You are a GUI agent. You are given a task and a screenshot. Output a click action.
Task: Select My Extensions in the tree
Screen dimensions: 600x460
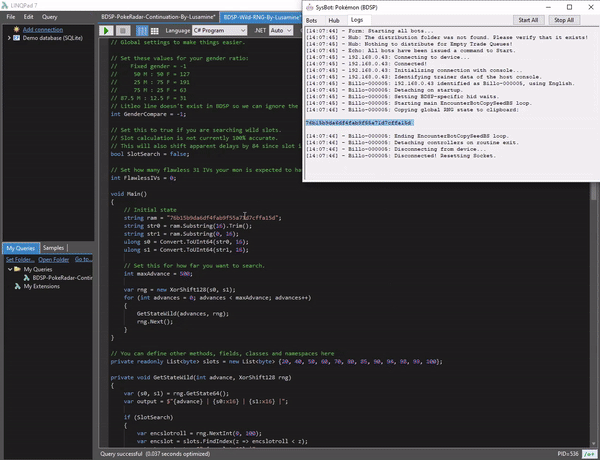(x=42, y=286)
